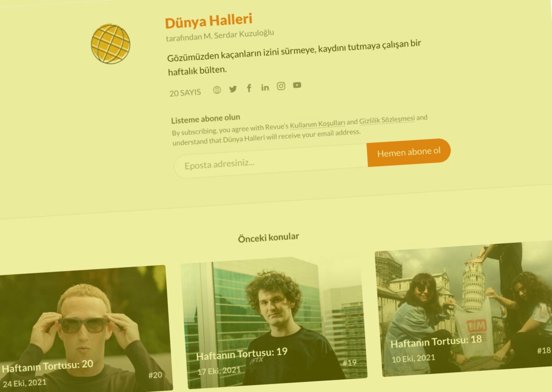Visit the Twitter profile icon
The height and width of the screenshot is (392, 552).
233,89
